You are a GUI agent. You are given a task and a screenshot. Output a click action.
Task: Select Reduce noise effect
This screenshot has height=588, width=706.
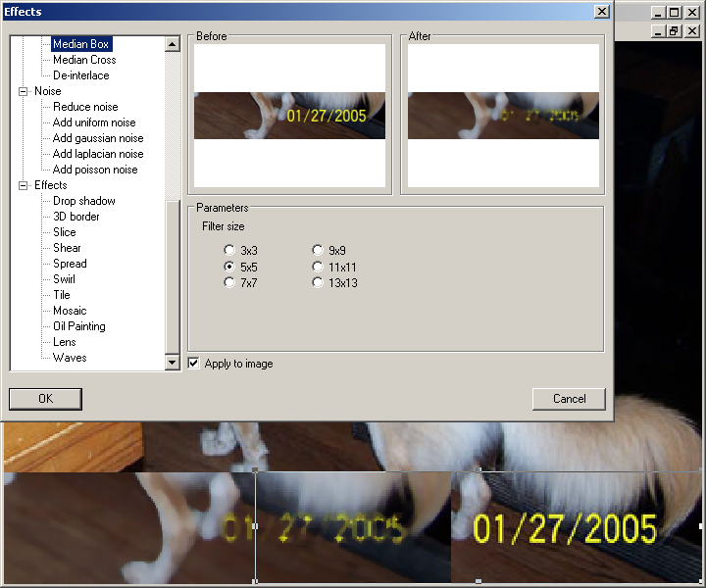(85, 107)
